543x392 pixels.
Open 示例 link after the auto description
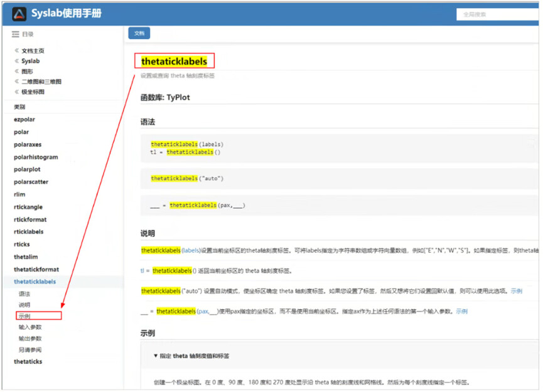[x=517, y=291]
